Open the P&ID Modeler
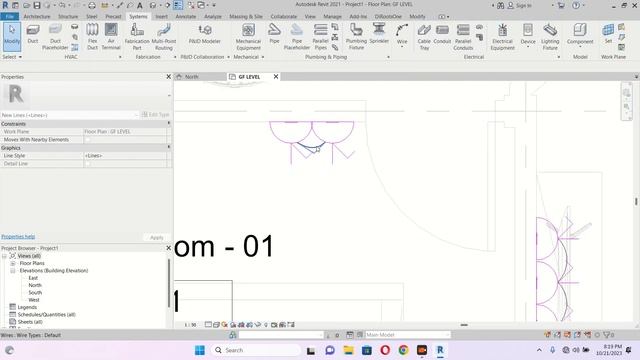 pos(204,34)
